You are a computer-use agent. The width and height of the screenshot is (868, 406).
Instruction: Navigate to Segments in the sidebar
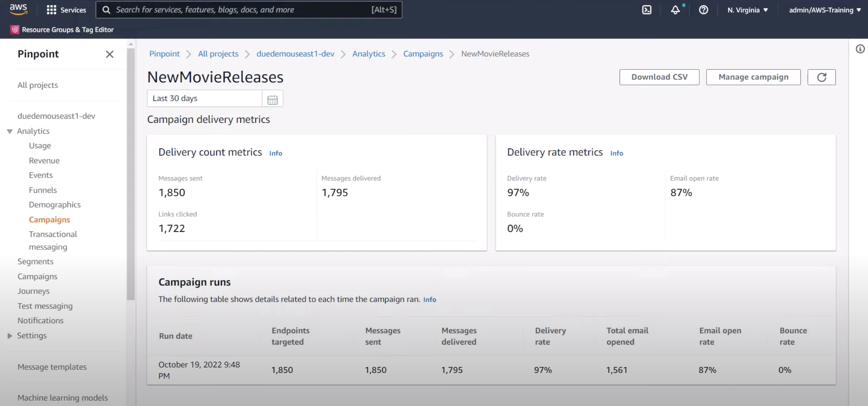[x=35, y=261]
